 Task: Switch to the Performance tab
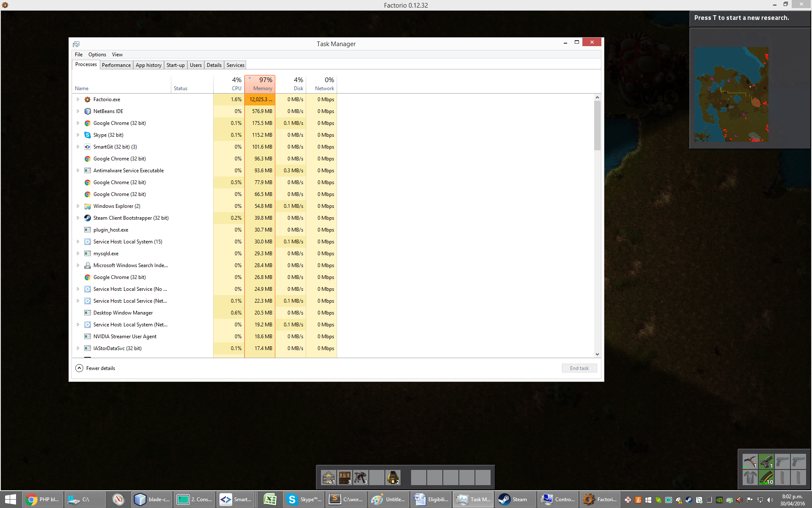[x=116, y=65]
